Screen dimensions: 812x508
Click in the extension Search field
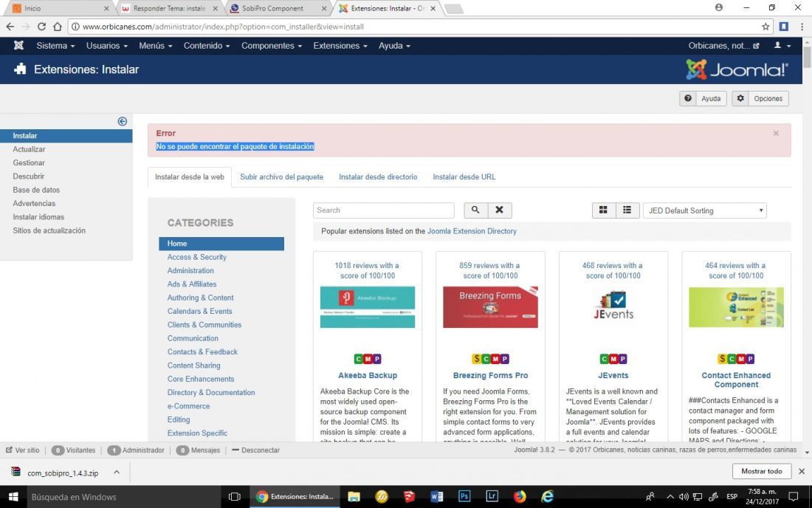[x=384, y=210]
